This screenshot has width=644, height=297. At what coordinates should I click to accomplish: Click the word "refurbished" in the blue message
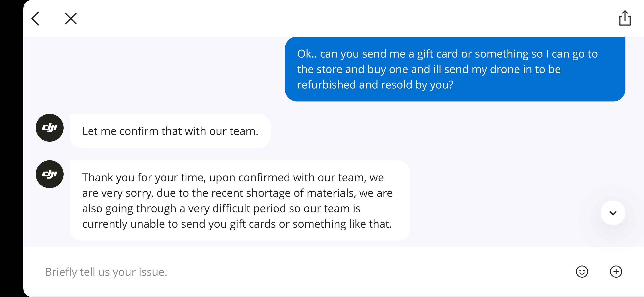point(326,85)
